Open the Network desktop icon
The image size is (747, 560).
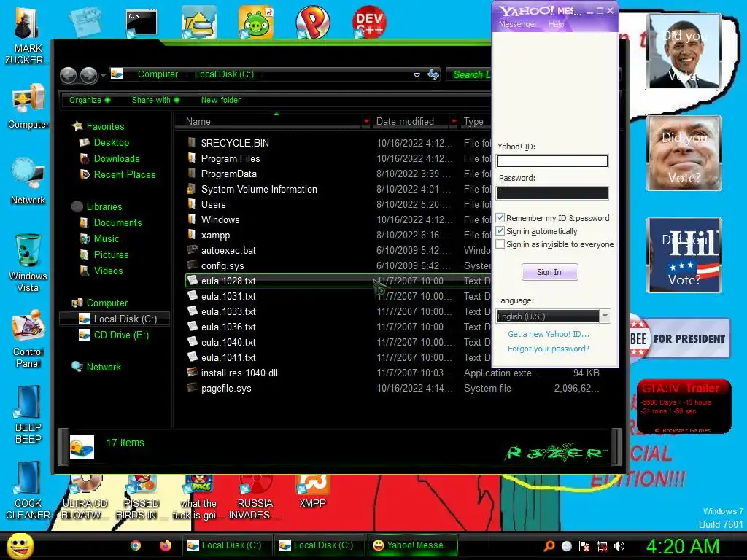pyautogui.click(x=28, y=181)
